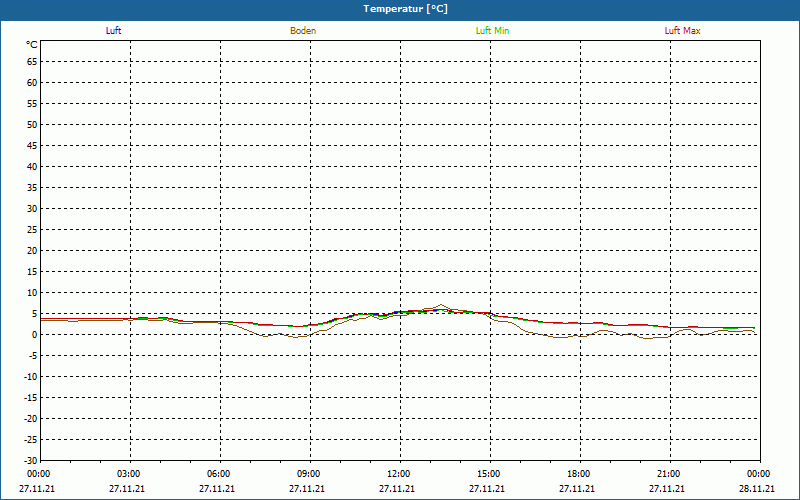Click the Luft Min legend label
800x500 pixels.
[x=492, y=31]
